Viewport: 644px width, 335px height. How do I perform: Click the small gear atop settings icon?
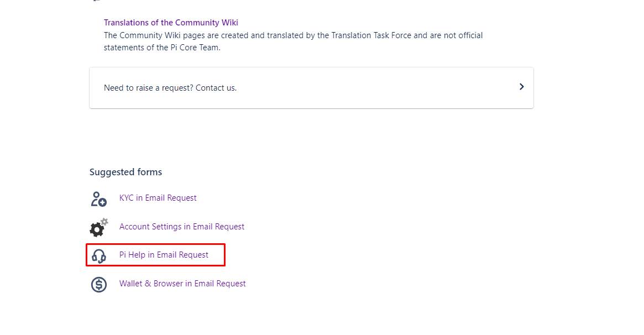[104, 222]
